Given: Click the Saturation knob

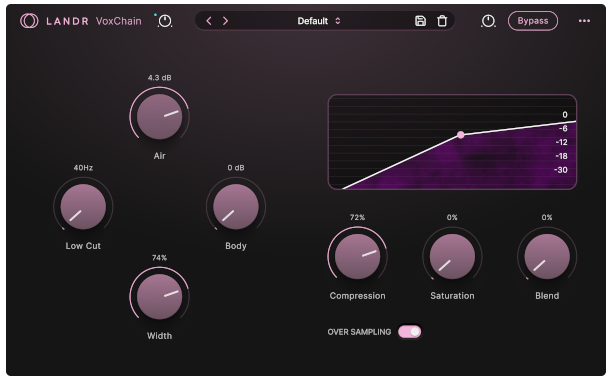Looking at the screenshot, I should coord(452,256).
